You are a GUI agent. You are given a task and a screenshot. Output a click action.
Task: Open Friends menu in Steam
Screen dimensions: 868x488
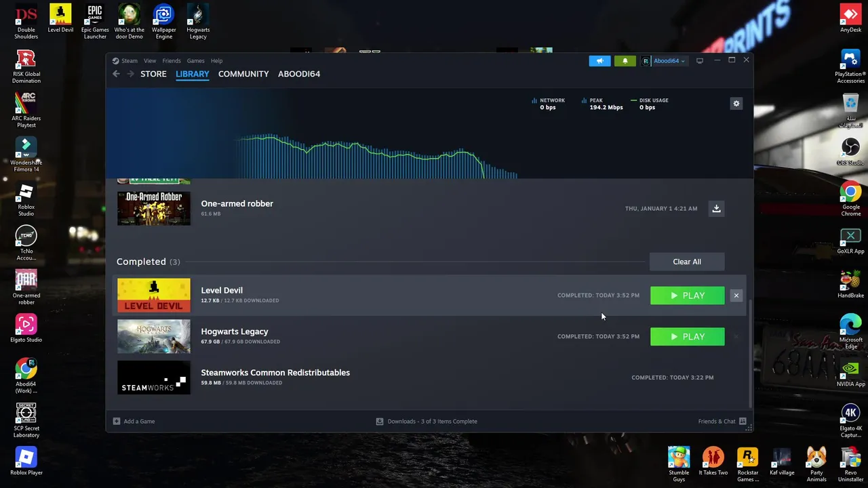(171, 61)
